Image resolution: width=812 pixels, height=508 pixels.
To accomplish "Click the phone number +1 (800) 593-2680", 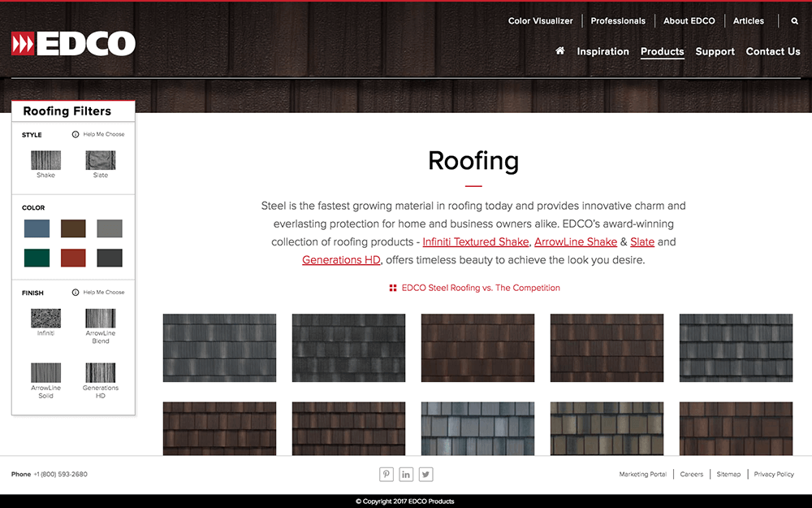I will tap(61, 475).
